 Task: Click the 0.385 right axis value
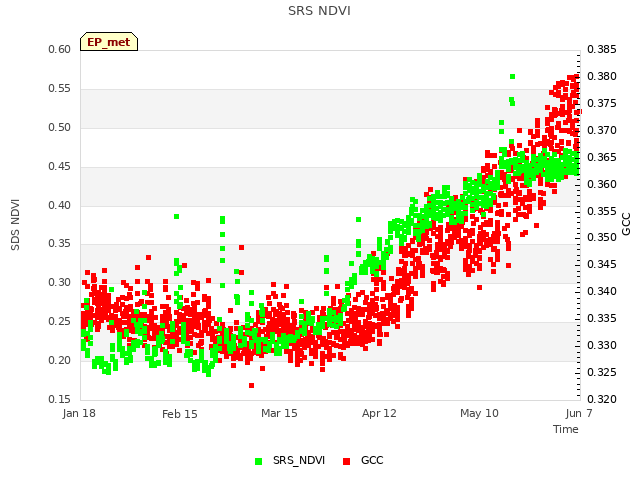point(602,49)
